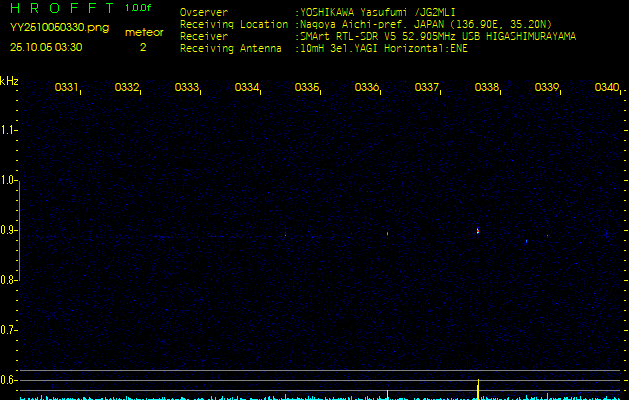
Task: Click the Receiving Location label
Action: (234, 24)
